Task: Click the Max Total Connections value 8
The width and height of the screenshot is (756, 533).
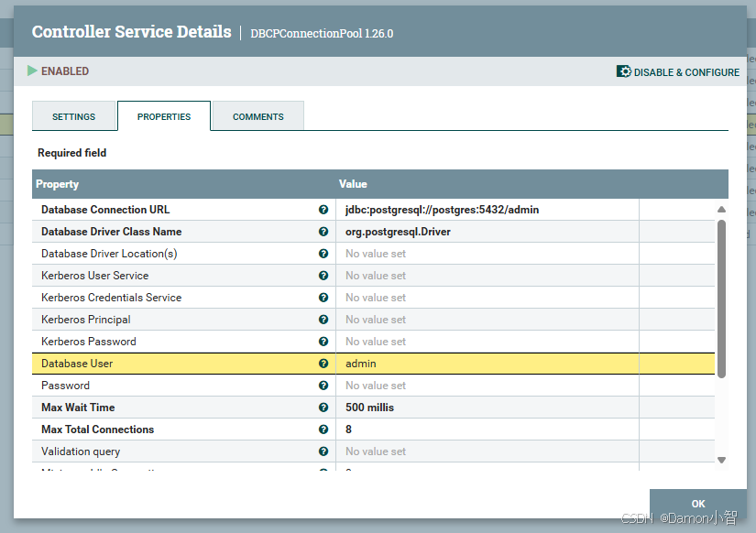Action: pos(348,430)
